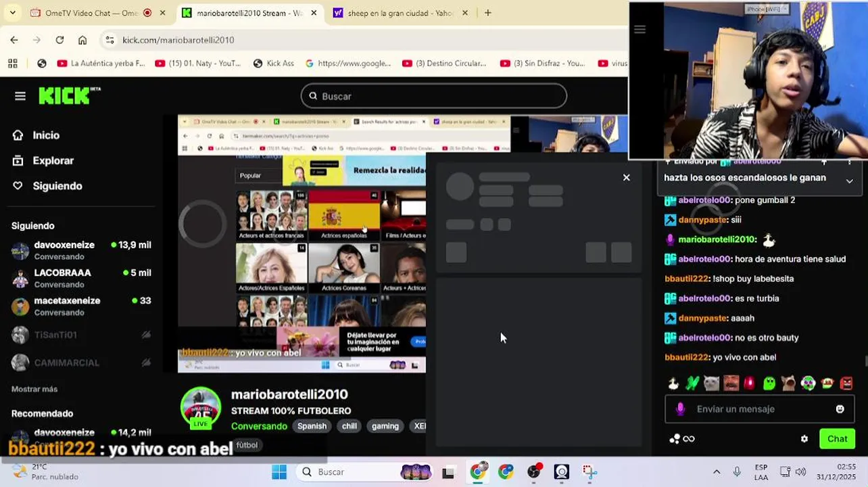Insert the green ghost blob emote

tap(769, 384)
